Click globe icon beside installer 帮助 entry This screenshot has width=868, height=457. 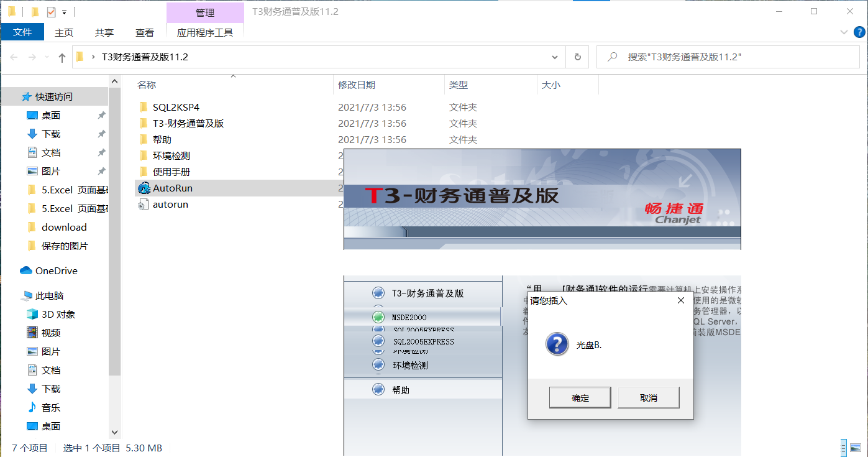(378, 389)
